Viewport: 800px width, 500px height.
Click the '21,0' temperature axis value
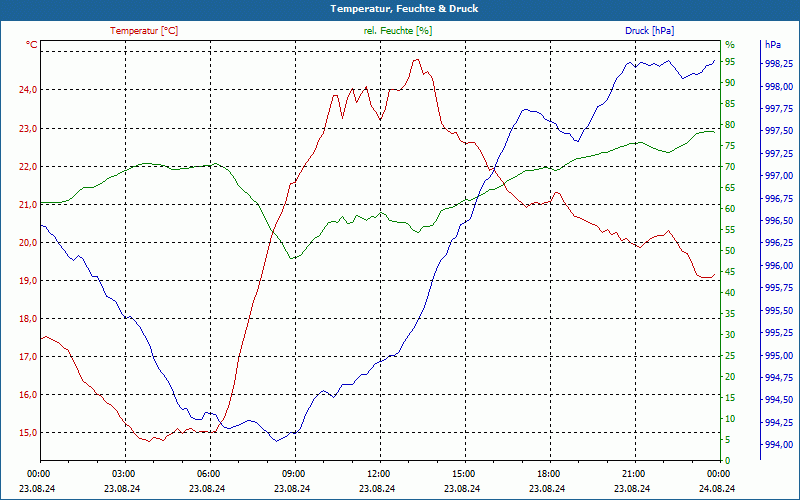click(x=29, y=205)
